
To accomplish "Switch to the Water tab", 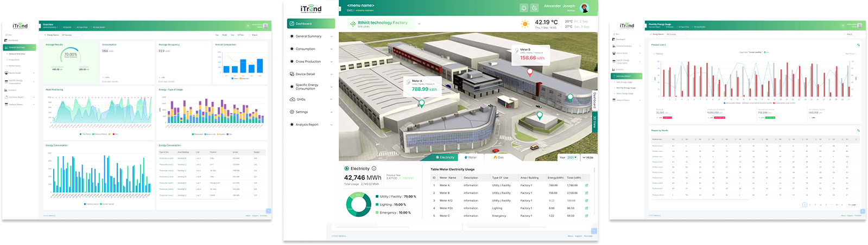I will (x=470, y=157).
